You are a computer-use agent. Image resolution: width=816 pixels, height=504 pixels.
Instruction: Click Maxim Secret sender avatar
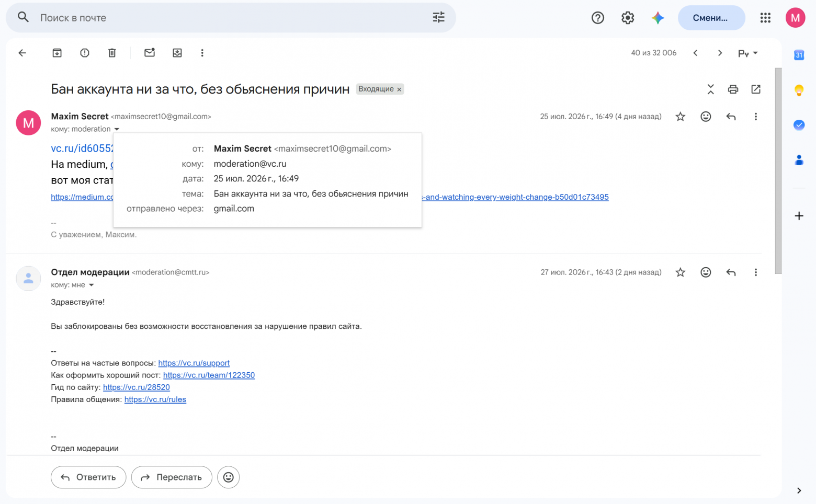[x=28, y=123]
